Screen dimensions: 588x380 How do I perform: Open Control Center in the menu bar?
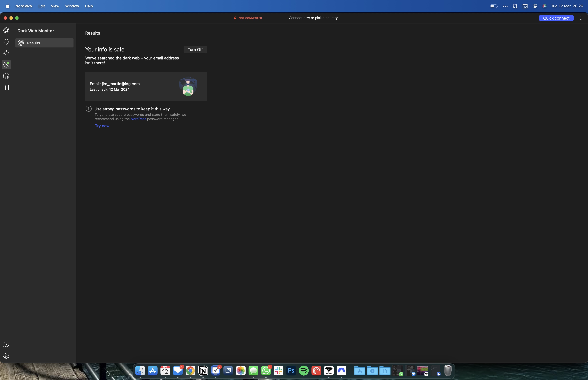[x=535, y=6]
